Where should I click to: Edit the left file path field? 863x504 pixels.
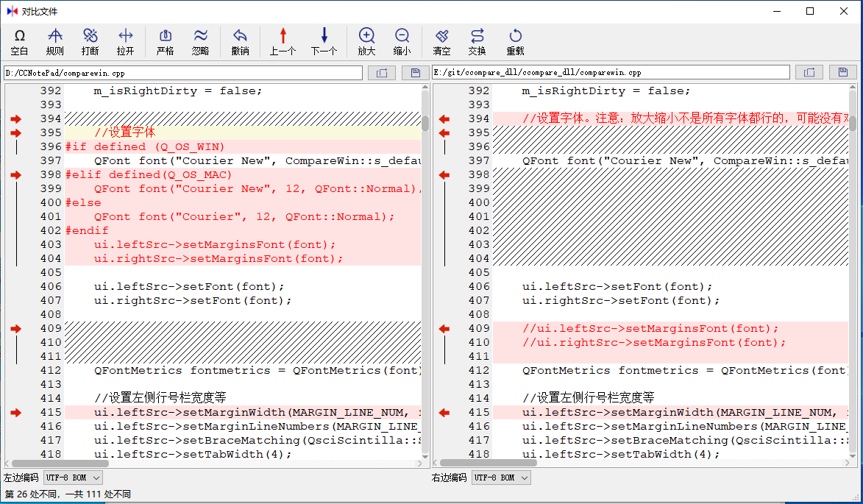(183, 73)
